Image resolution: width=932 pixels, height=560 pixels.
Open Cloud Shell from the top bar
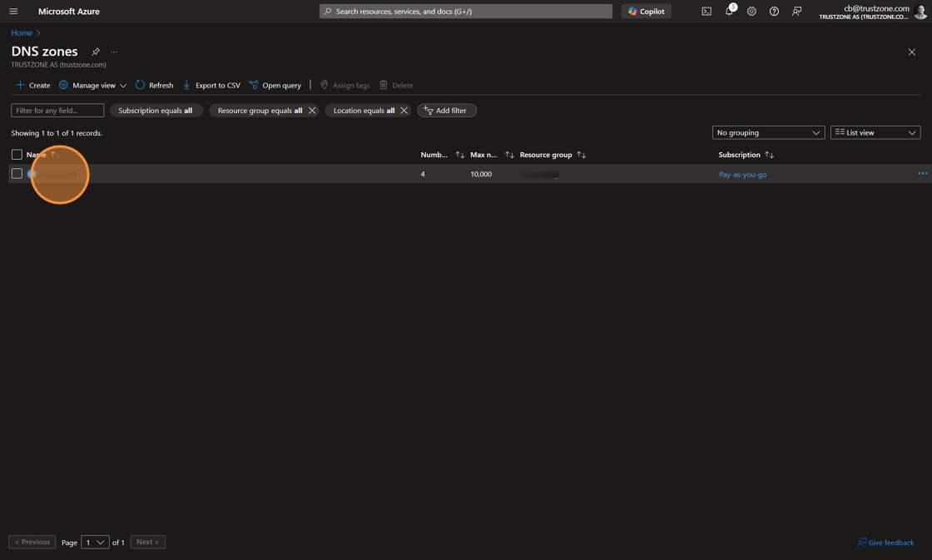click(706, 12)
